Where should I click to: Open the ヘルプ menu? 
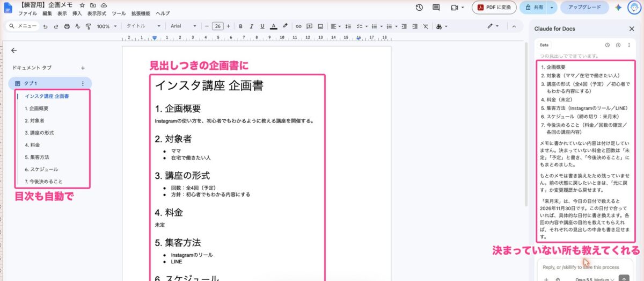point(163,13)
